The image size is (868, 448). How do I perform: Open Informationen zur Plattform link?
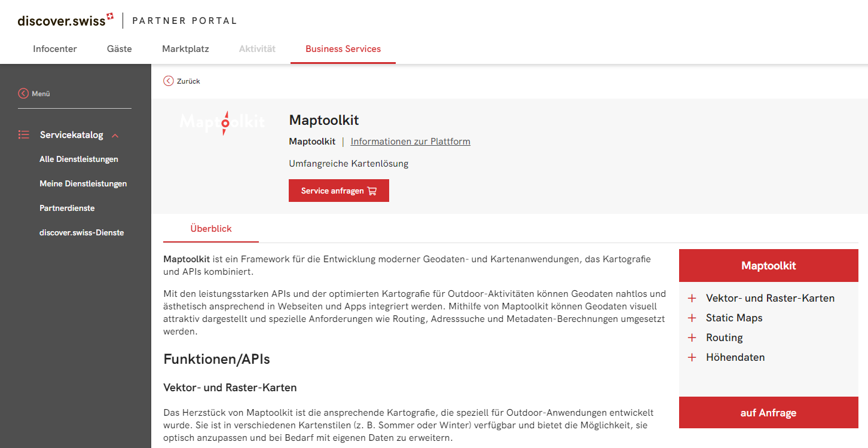point(411,142)
